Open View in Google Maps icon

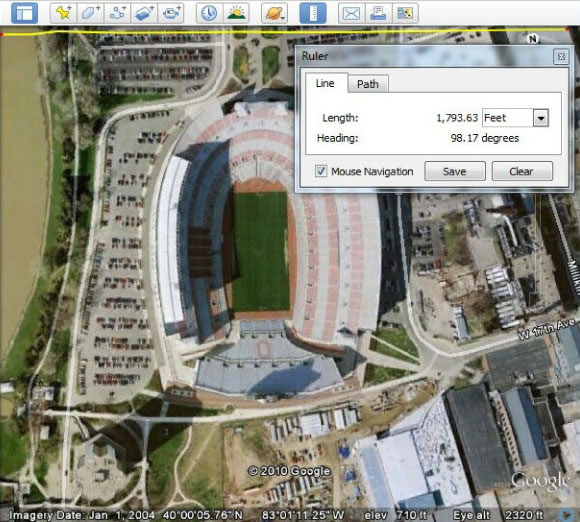tap(405, 13)
